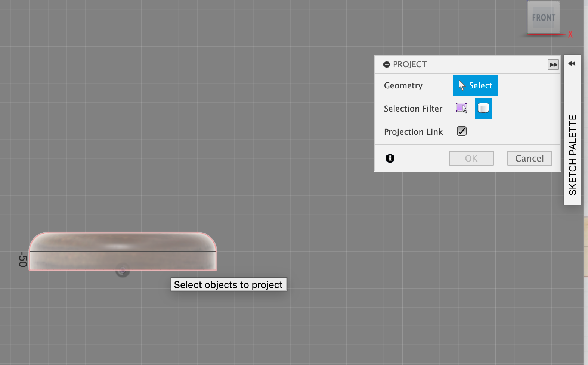588x365 pixels.
Task: Expand the Sketch Palette with double-arrow icon
Action: click(572, 63)
